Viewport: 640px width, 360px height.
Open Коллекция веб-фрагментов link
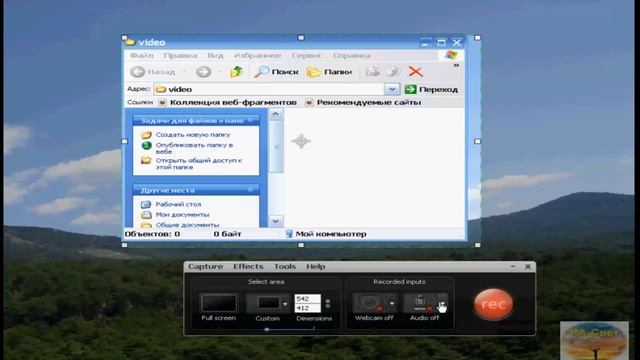tap(227, 102)
